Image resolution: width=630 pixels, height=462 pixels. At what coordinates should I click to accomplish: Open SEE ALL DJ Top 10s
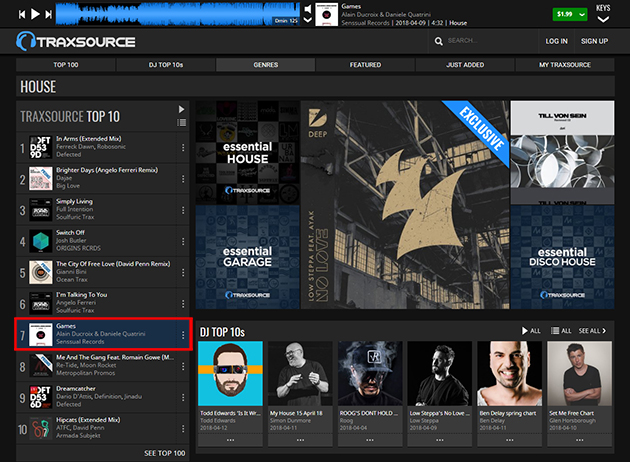coord(592,331)
